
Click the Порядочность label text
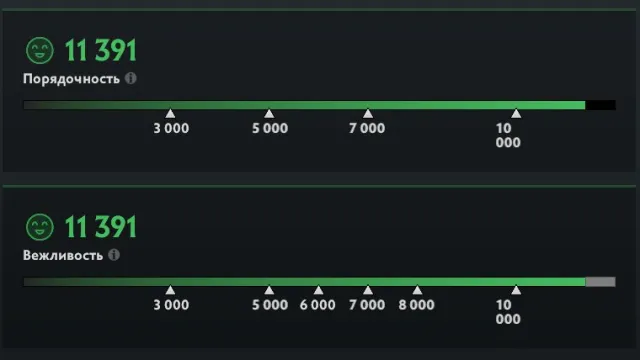71,79
